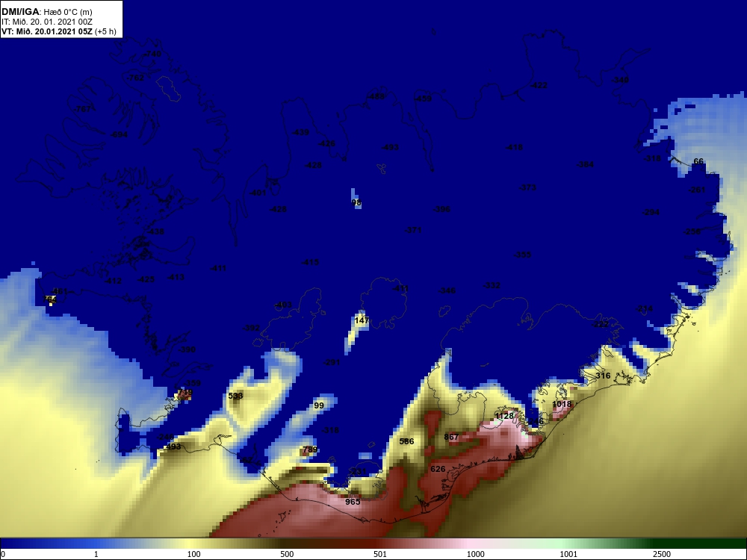The height and width of the screenshot is (560, 747).
Task: Click the -231 label near south coast
Action: (x=358, y=471)
